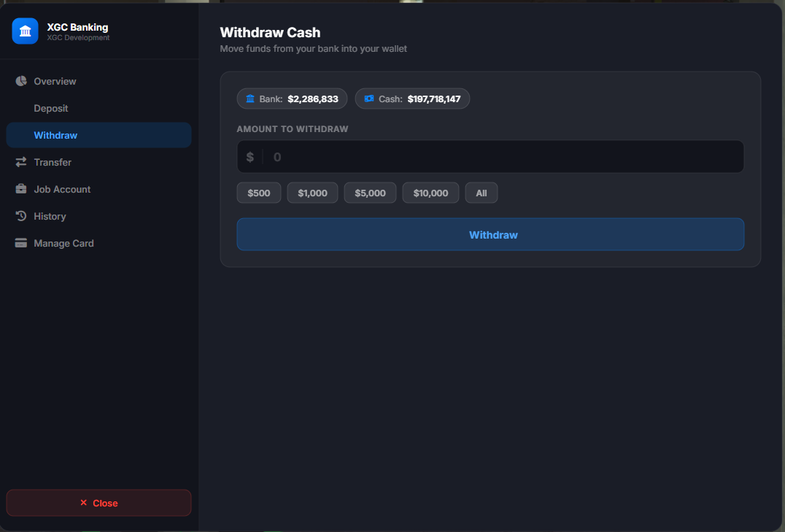The width and height of the screenshot is (785, 532).
Task: Click the red X icon on Close
Action: click(84, 502)
